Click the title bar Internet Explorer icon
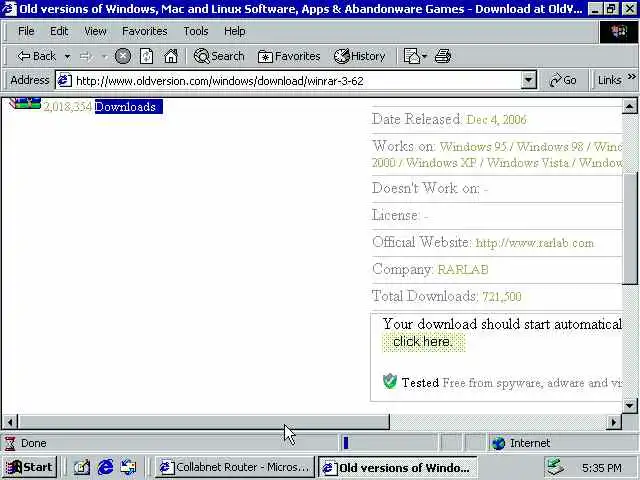Screen dimensions: 640x480 pyautogui.click(x=9, y=9)
